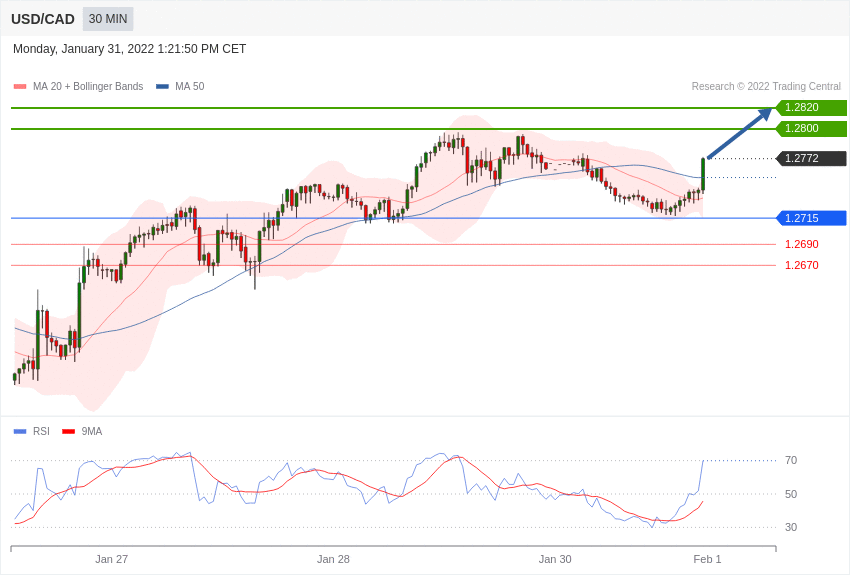Click the 30 MIN timeframe badge
850x576 pixels.
tap(108, 19)
